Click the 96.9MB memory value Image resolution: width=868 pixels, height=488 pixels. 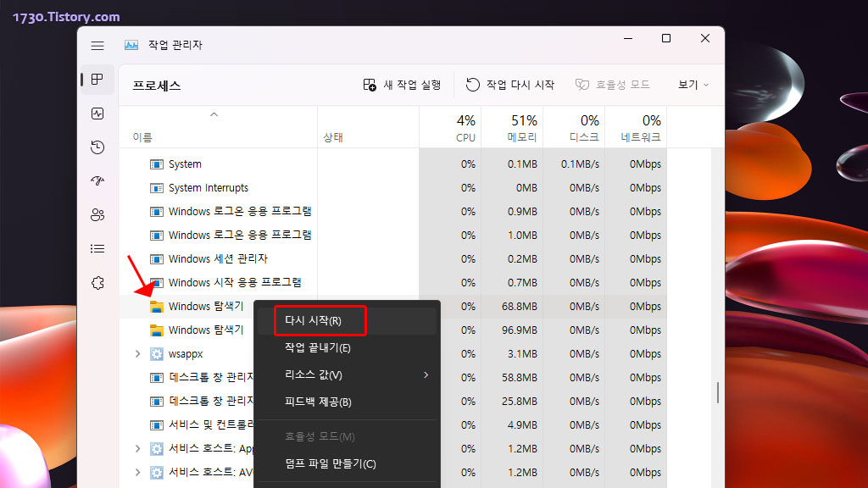point(520,330)
